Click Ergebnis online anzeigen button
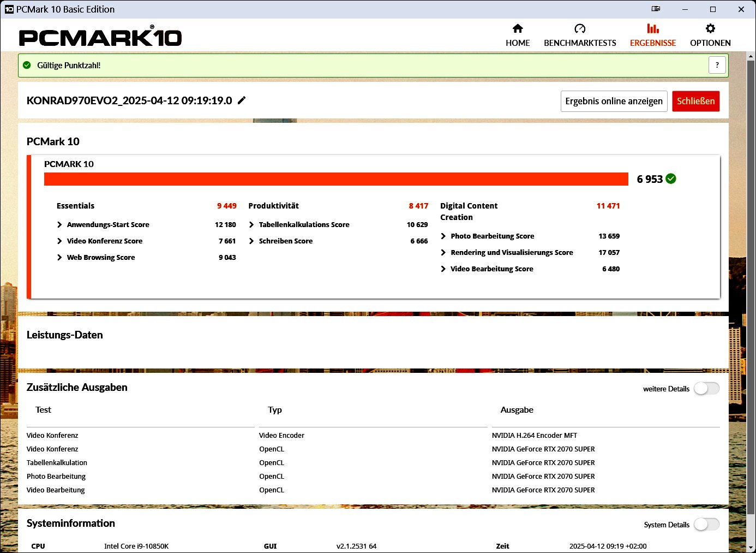The width and height of the screenshot is (756, 553). [614, 101]
